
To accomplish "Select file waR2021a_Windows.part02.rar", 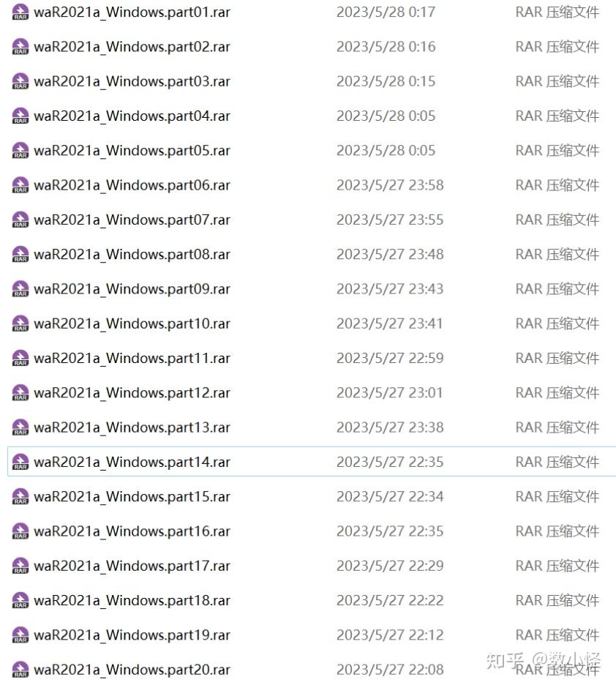I will pyautogui.click(x=132, y=47).
